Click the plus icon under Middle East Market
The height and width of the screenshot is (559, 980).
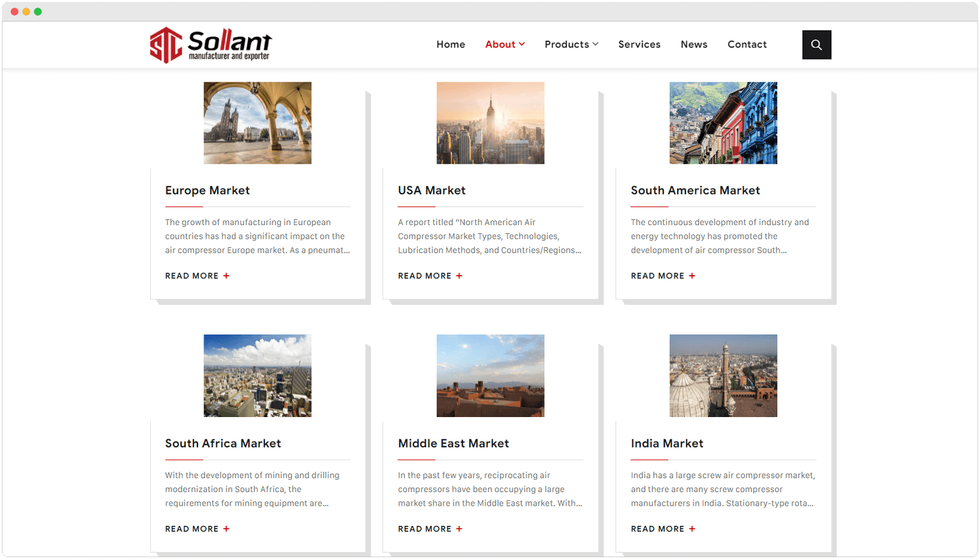click(459, 529)
